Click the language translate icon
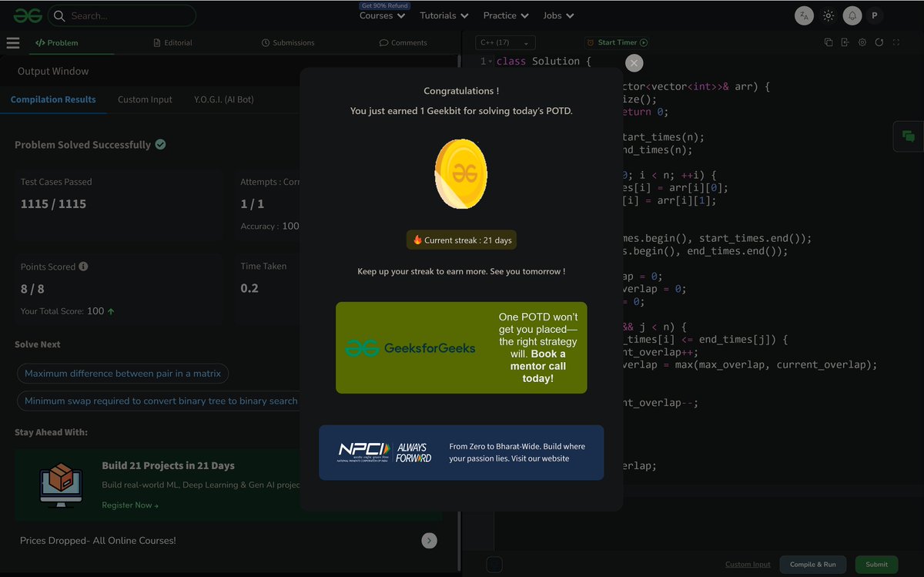 (804, 15)
